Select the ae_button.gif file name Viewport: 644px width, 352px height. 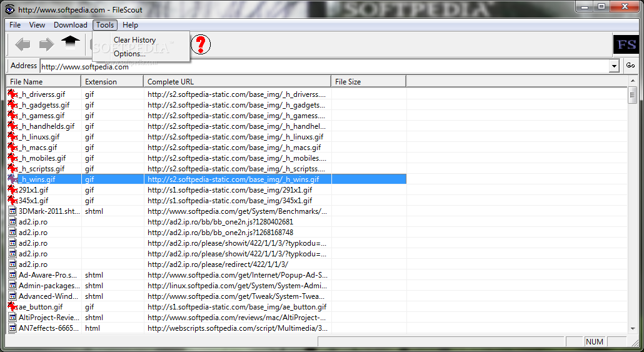(41, 307)
